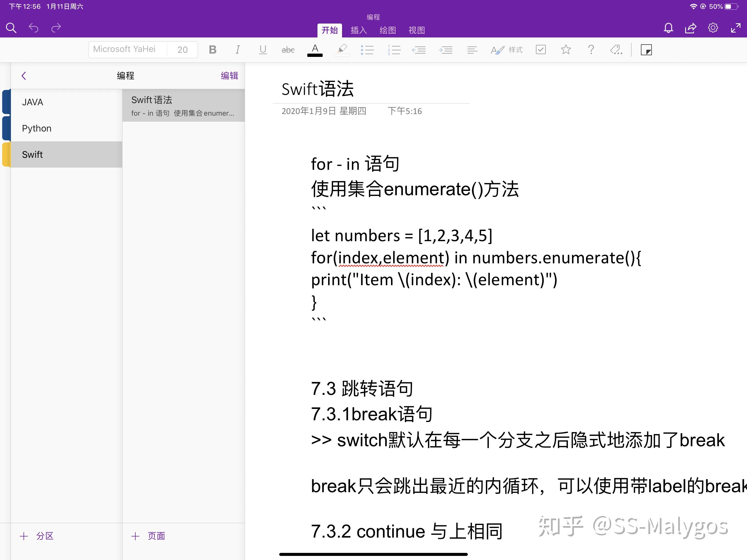
Task: Tap the 编辑 button
Action: point(229,76)
